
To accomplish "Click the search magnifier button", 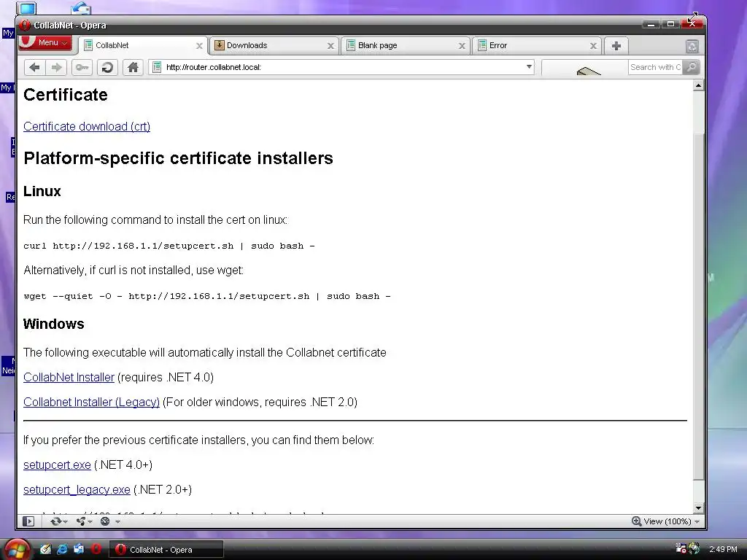I will [x=691, y=67].
